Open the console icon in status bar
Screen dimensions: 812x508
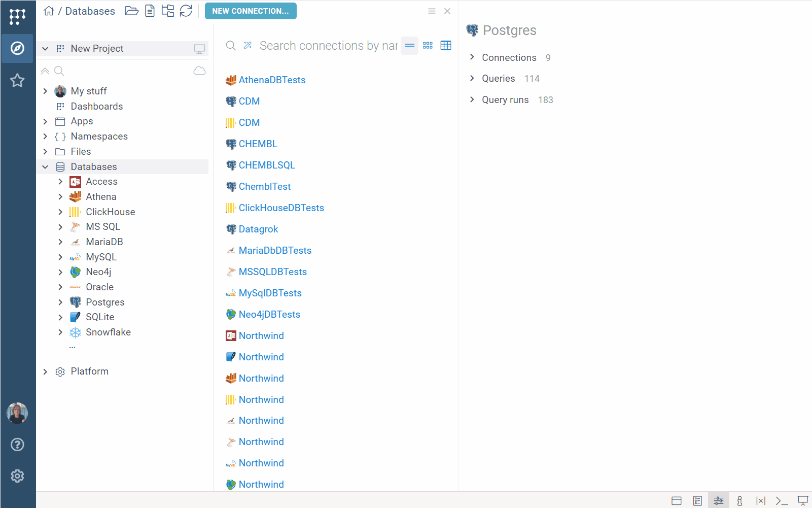point(782,501)
